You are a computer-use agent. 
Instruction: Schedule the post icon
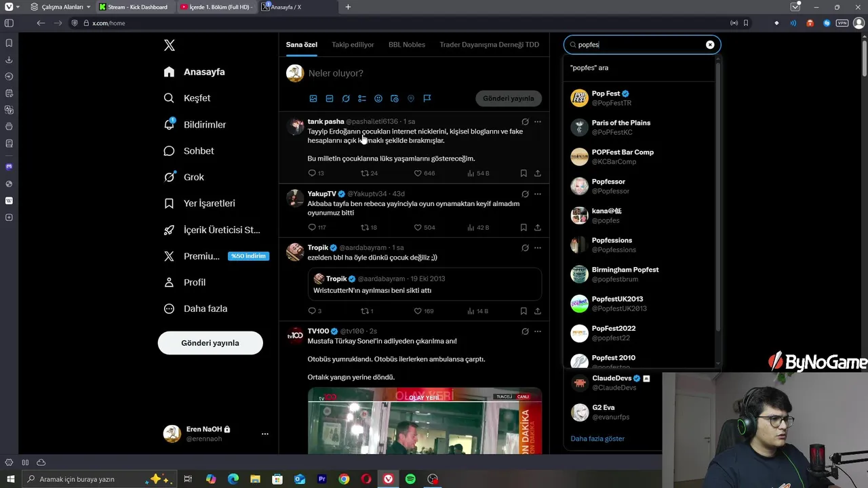coord(395,98)
